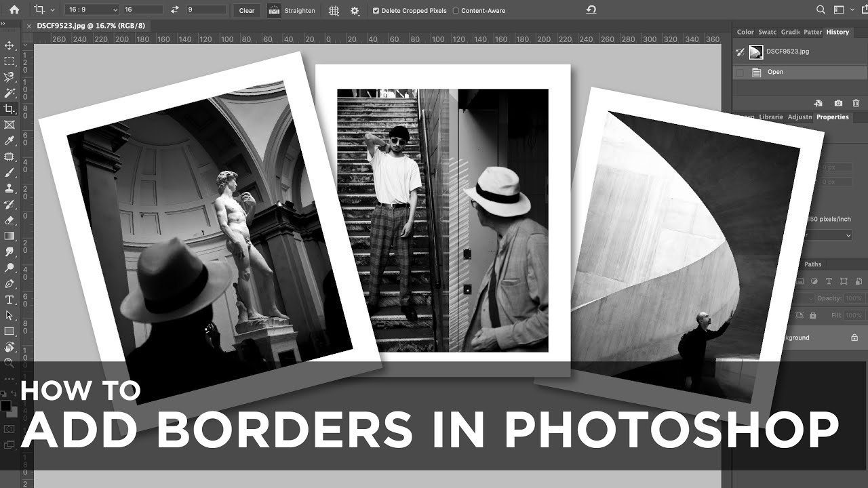868x488 pixels.
Task: Enable the Content-Aware checkbox
Action: pos(456,11)
